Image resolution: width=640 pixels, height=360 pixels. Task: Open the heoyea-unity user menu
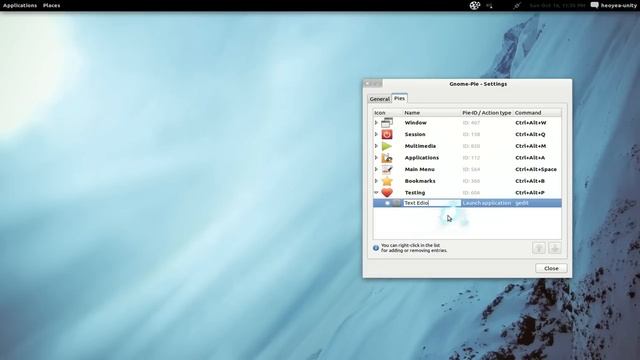pos(618,5)
